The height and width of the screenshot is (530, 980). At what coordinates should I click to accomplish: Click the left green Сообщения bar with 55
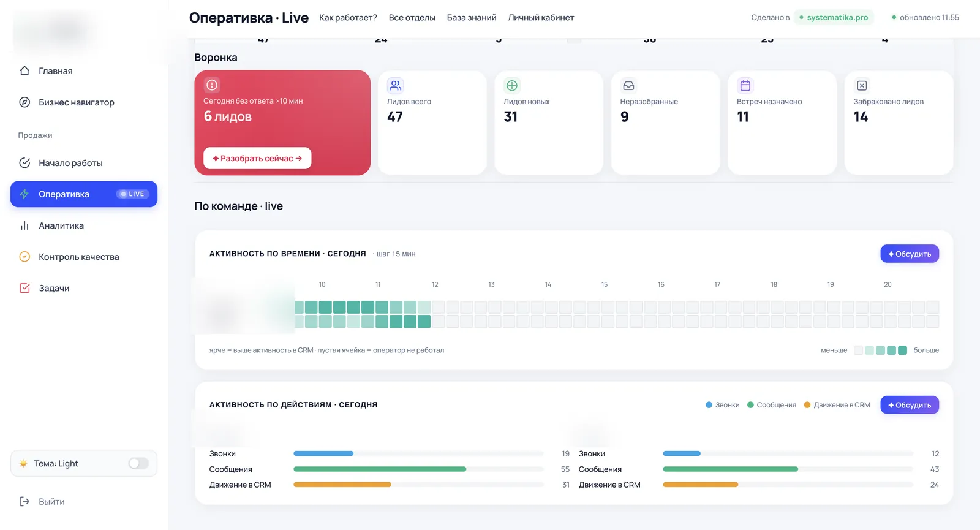click(x=380, y=469)
